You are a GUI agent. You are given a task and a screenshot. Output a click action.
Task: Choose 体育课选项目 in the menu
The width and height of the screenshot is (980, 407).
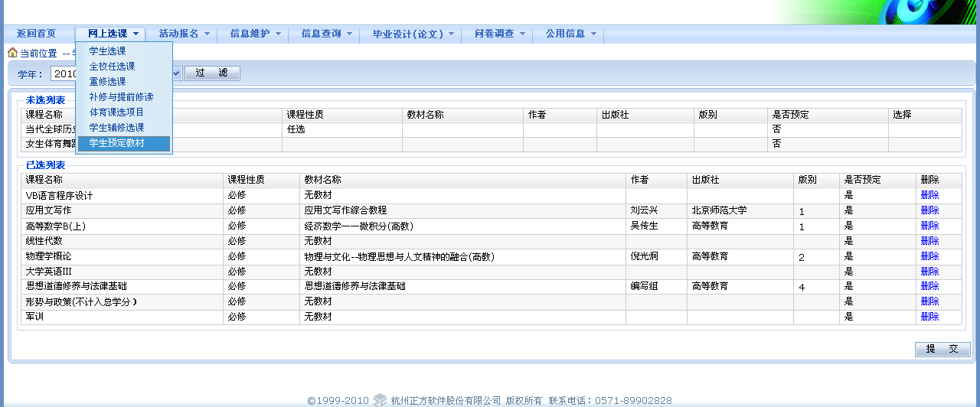(116, 112)
